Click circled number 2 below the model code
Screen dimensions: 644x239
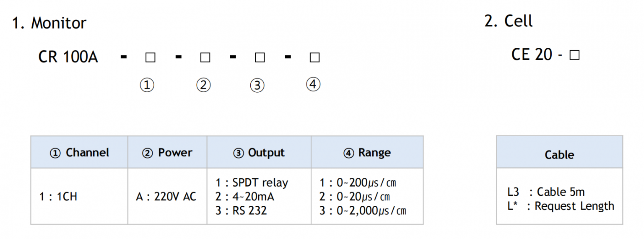pos(203,86)
